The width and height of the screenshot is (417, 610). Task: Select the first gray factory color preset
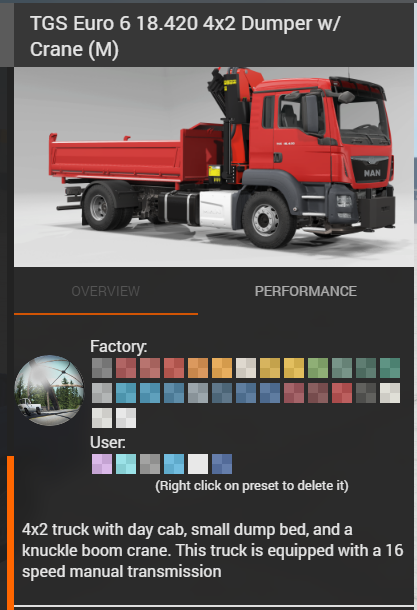click(x=102, y=368)
